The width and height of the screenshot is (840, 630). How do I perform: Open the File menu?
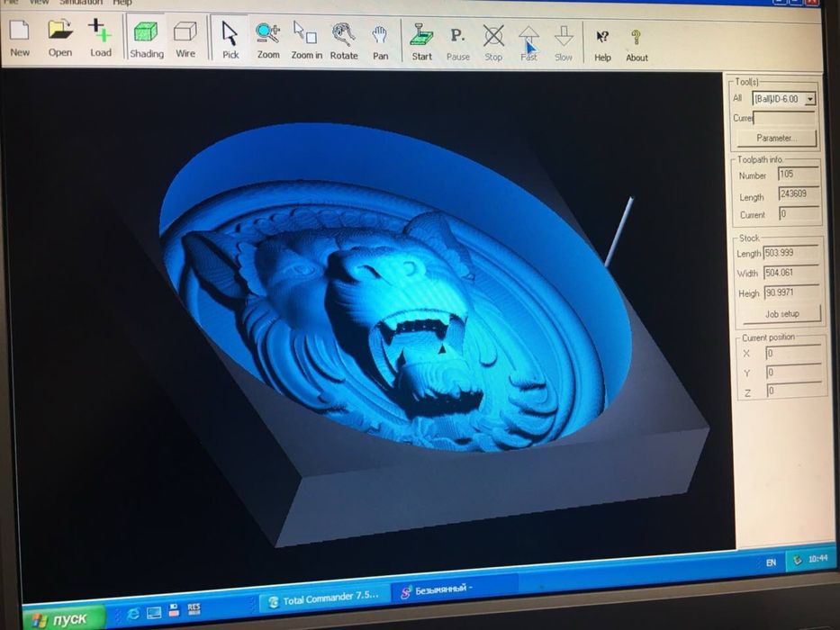pyautogui.click(x=11, y=2)
